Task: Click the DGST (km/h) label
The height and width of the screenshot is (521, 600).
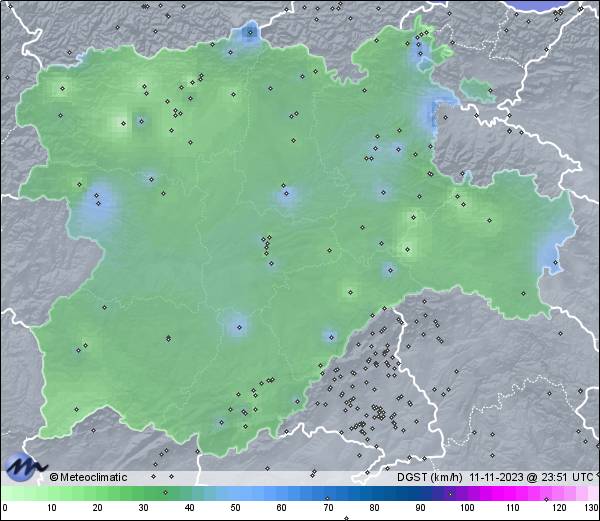Action: point(429,477)
